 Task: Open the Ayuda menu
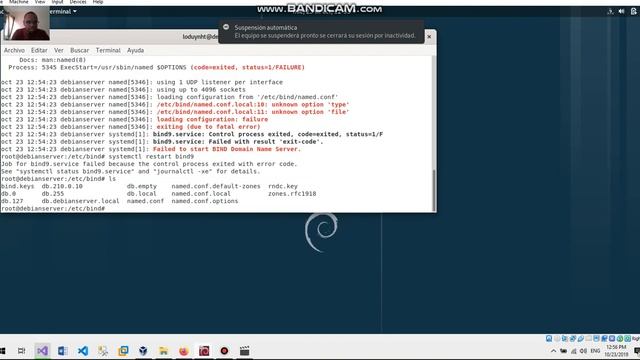pyautogui.click(x=136, y=50)
